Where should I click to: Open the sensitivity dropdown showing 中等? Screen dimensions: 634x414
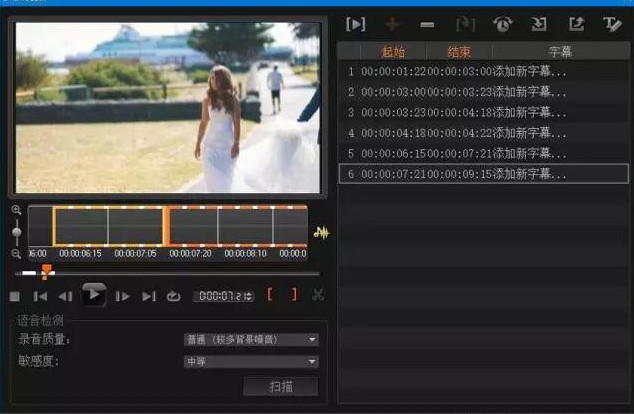[251, 361]
